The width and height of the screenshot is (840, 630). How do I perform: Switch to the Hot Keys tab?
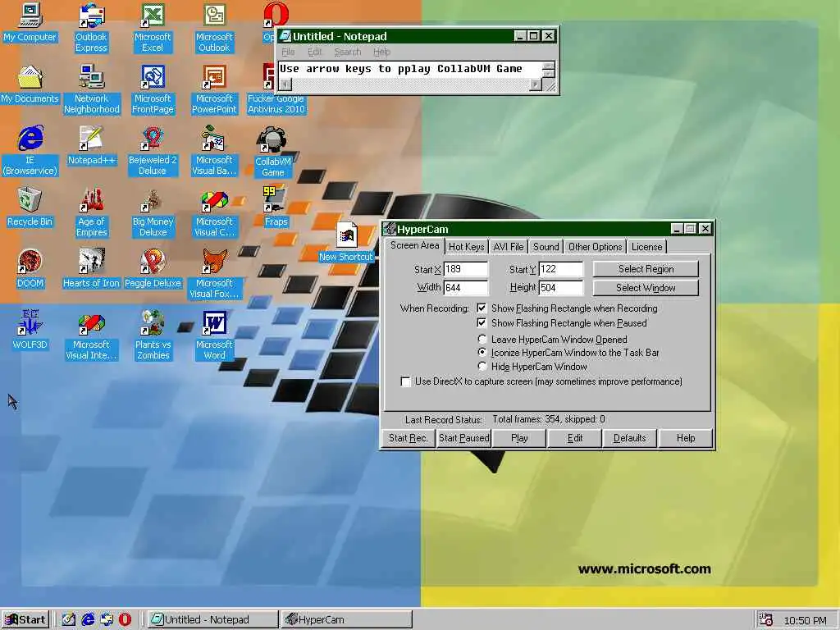click(x=466, y=247)
